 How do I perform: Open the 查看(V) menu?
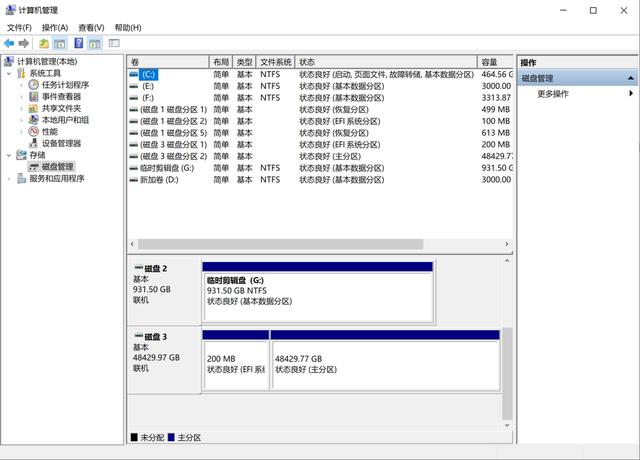(91, 27)
